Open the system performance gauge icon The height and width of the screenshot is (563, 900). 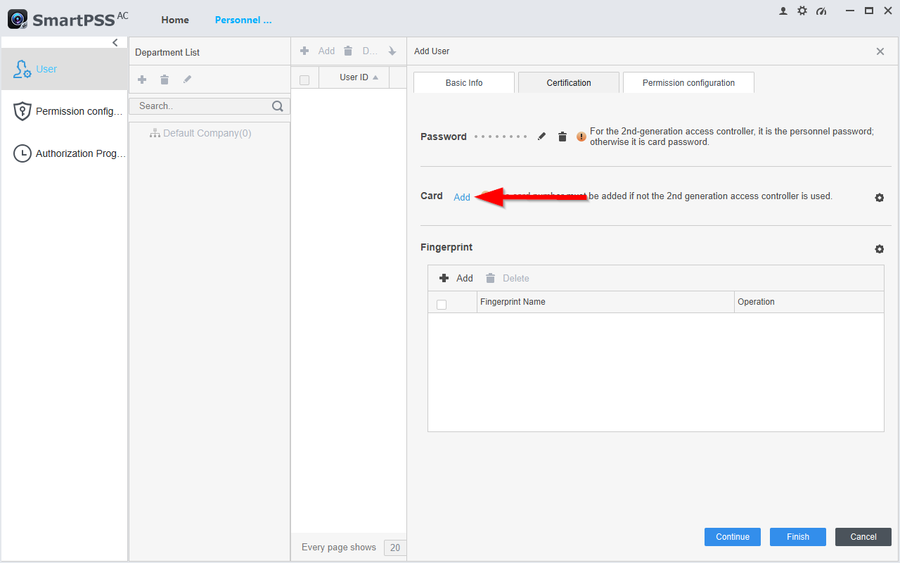click(821, 11)
